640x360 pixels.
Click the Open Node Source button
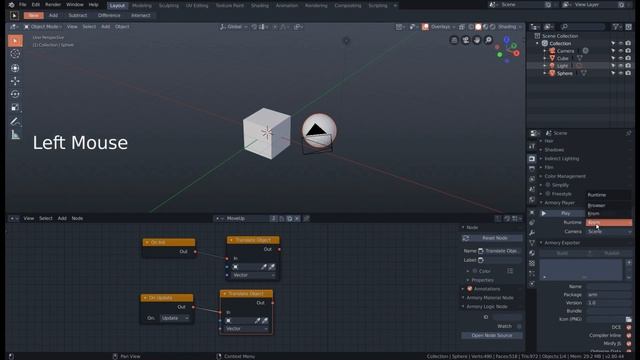pyautogui.click(x=492, y=336)
